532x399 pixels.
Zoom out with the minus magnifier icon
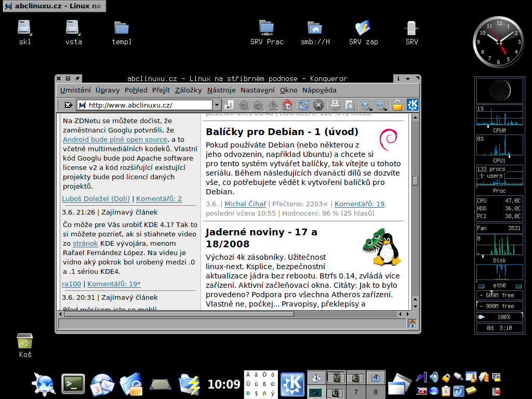tap(381, 105)
